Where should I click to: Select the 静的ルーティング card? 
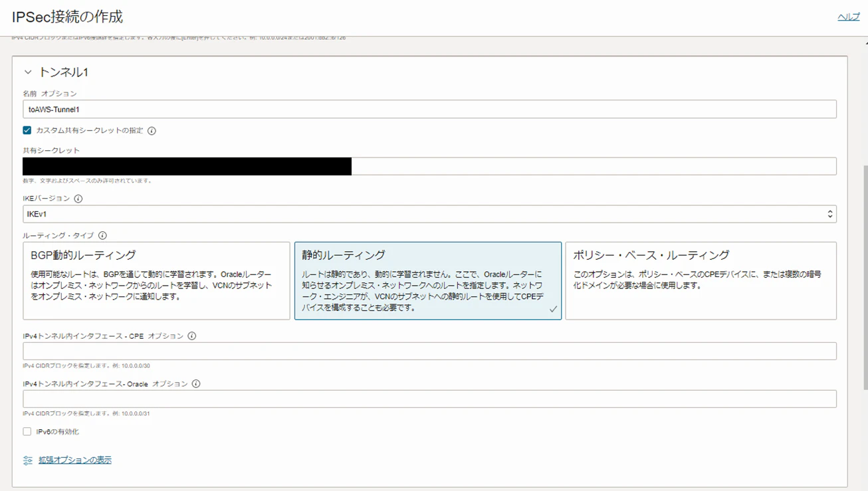click(428, 280)
